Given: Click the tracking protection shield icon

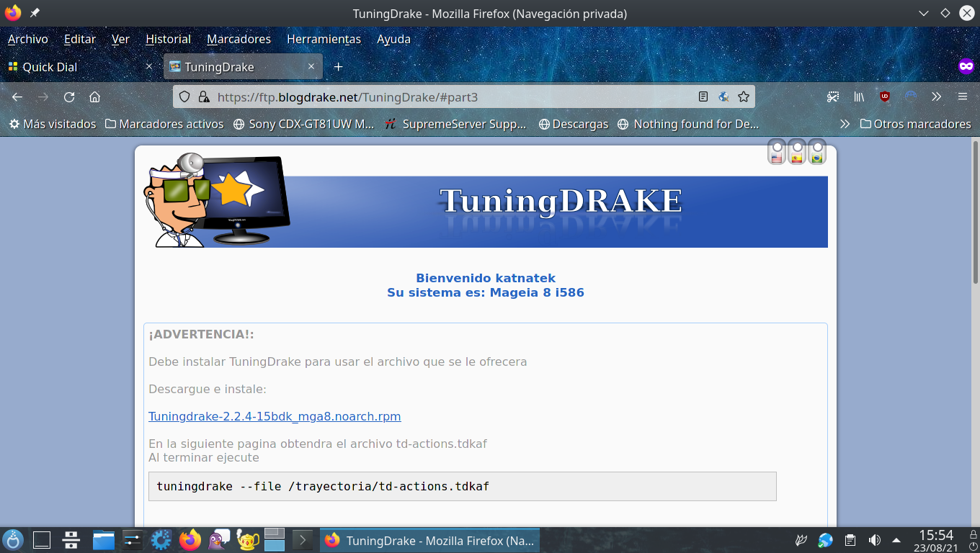Looking at the screenshot, I should (184, 96).
